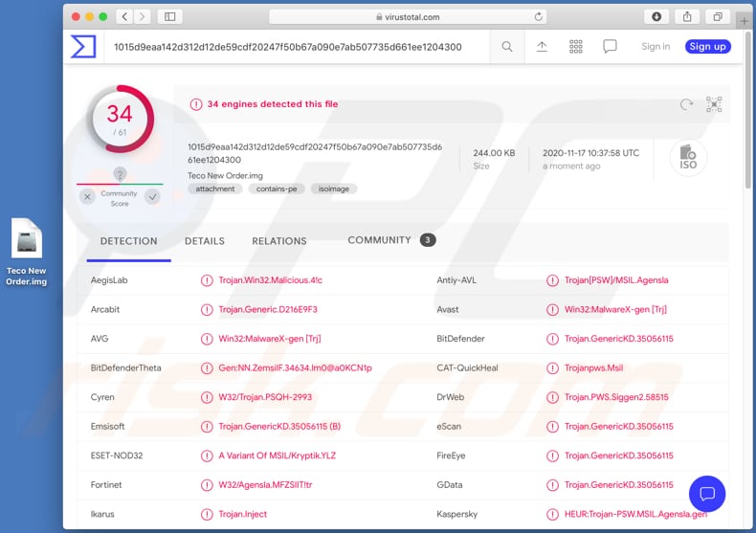Image resolution: width=756 pixels, height=533 pixels.
Task: Click the Sign up button
Action: (x=707, y=47)
